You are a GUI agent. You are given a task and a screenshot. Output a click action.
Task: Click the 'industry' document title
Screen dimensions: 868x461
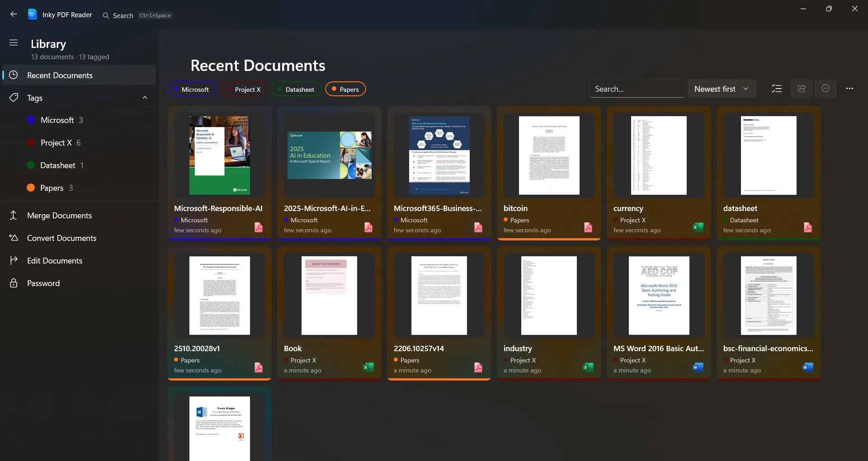(x=518, y=348)
